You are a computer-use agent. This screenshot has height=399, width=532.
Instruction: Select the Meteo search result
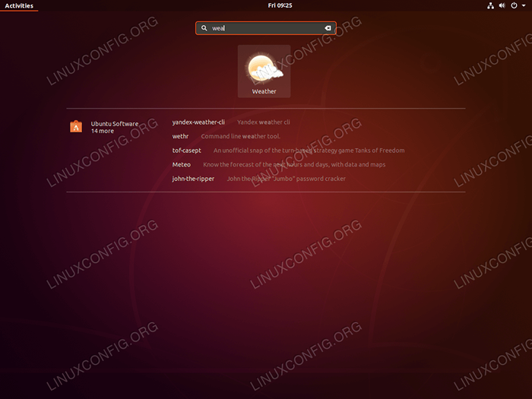pyautogui.click(x=182, y=165)
